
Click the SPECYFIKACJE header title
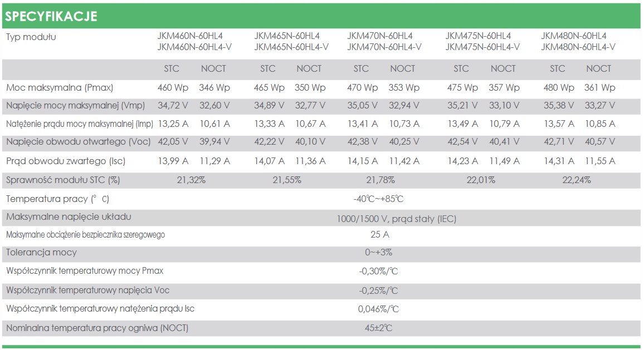pyautogui.click(x=51, y=16)
